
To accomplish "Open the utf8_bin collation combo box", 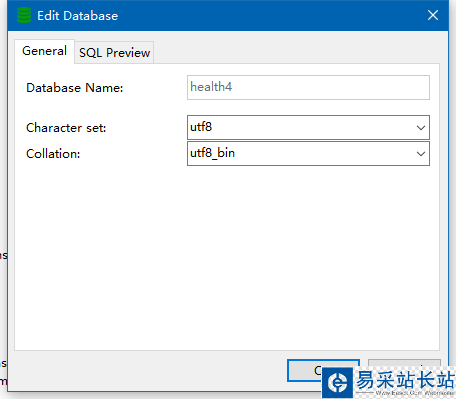I will (308, 153).
